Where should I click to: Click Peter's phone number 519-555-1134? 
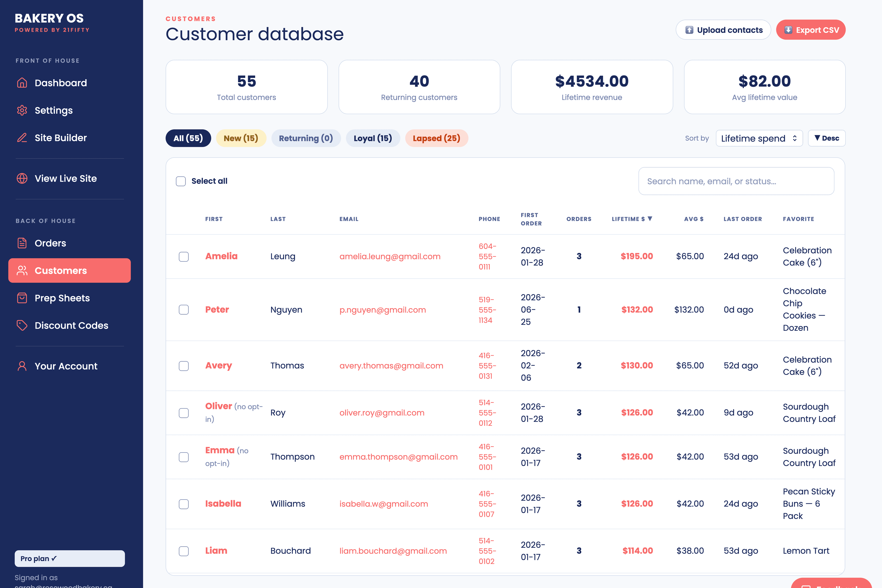(487, 310)
